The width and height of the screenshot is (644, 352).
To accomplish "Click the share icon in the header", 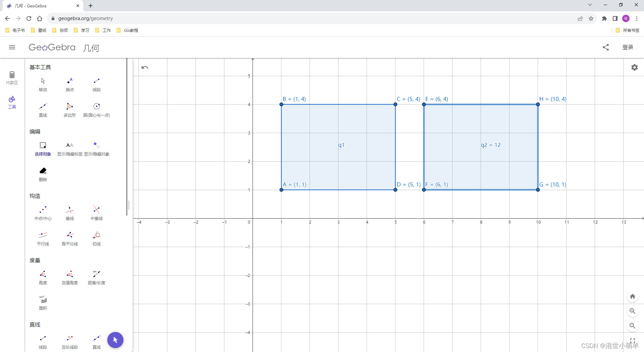I will click(x=606, y=47).
